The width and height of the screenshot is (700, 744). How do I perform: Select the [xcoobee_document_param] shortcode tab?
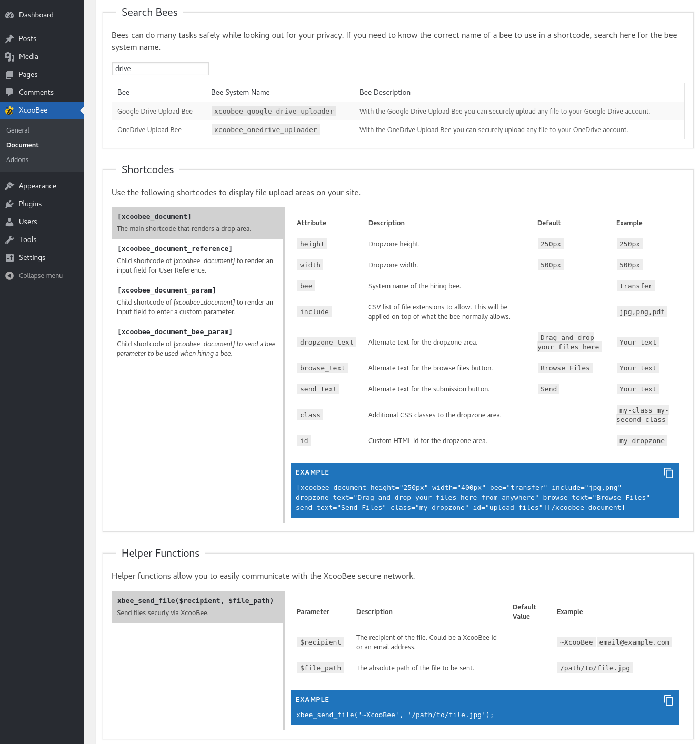point(198,301)
